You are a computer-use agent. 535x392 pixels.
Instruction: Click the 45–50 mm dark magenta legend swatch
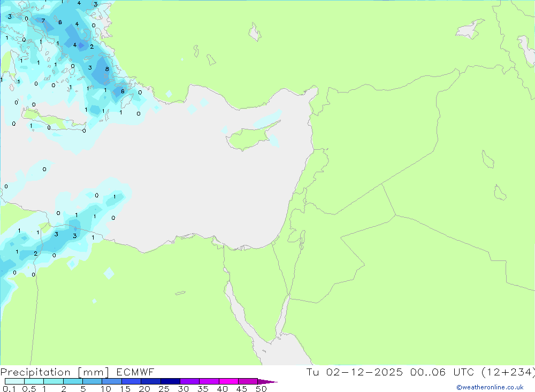pyautogui.click(x=248, y=381)
